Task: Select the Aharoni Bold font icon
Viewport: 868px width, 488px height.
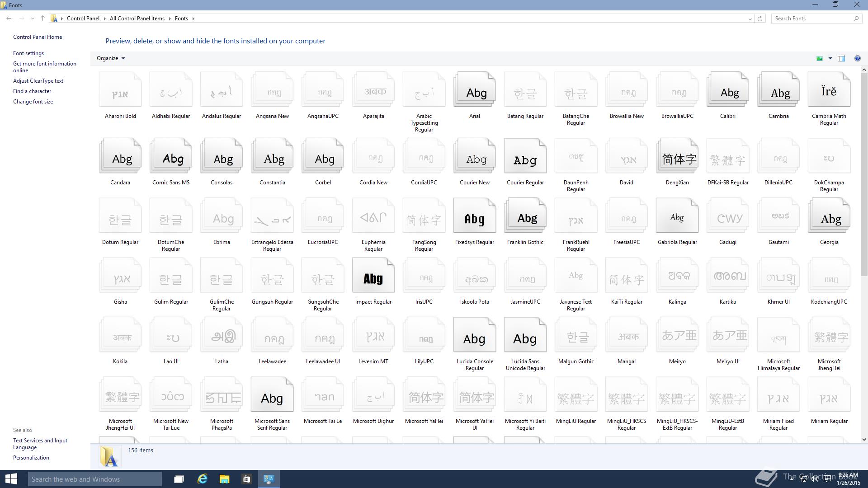Action: tap(120, 89)
